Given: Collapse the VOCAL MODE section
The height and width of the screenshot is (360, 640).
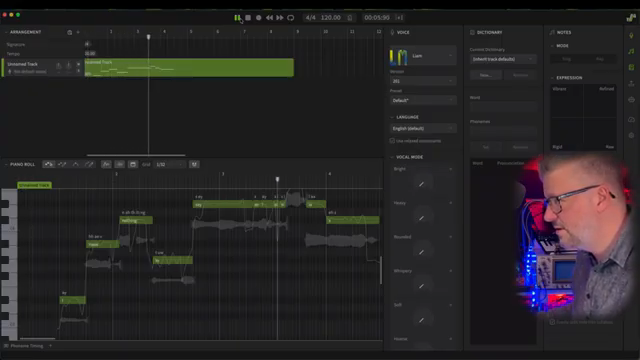Looking at the screenshot, I should coord(407,157).
